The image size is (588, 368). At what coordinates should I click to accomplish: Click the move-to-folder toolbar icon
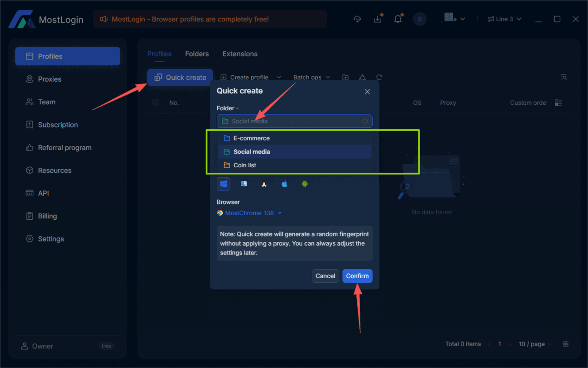tap(345, 77)
